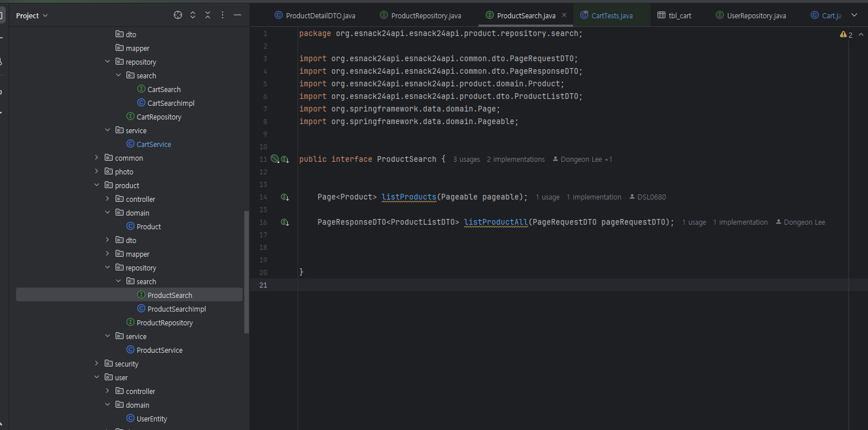This screenshot has width=868, height=430.
Task: Open the tbl_cart tab
Action: tap(679, 15)
